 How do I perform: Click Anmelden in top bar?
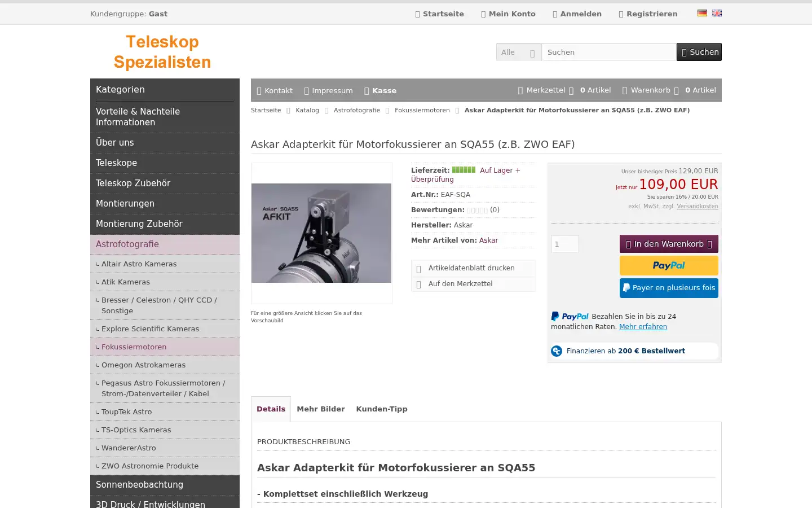pyautogui.click(x=577, y=14)
